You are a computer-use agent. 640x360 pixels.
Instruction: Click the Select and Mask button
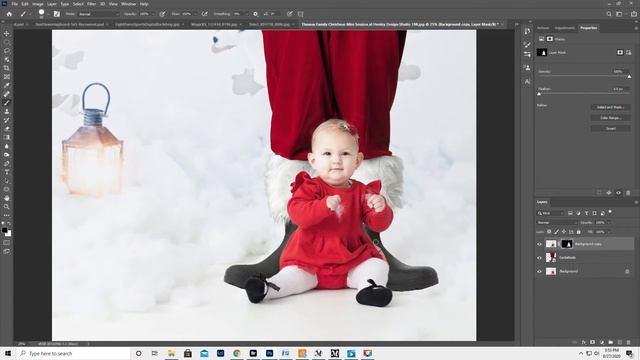[x=611, y=107]
